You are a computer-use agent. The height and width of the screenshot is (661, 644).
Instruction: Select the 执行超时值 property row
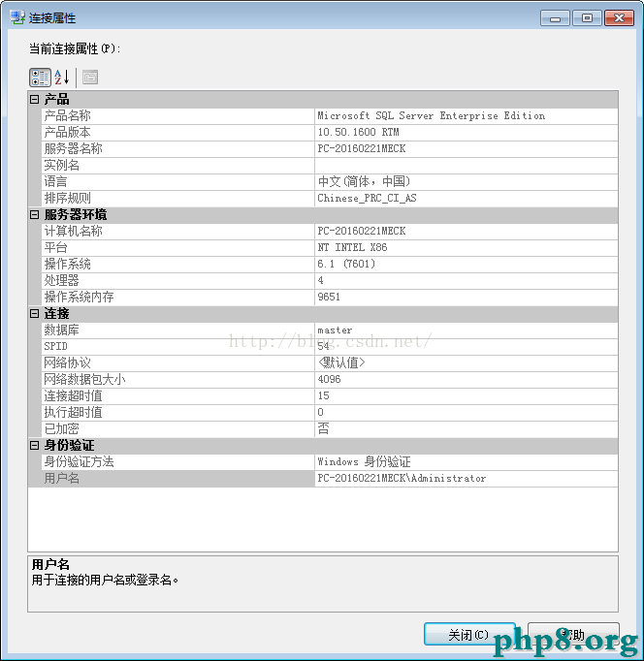click(x=330, y=412)
